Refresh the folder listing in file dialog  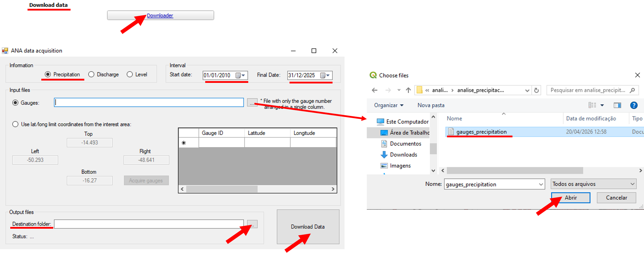(536, 90)
